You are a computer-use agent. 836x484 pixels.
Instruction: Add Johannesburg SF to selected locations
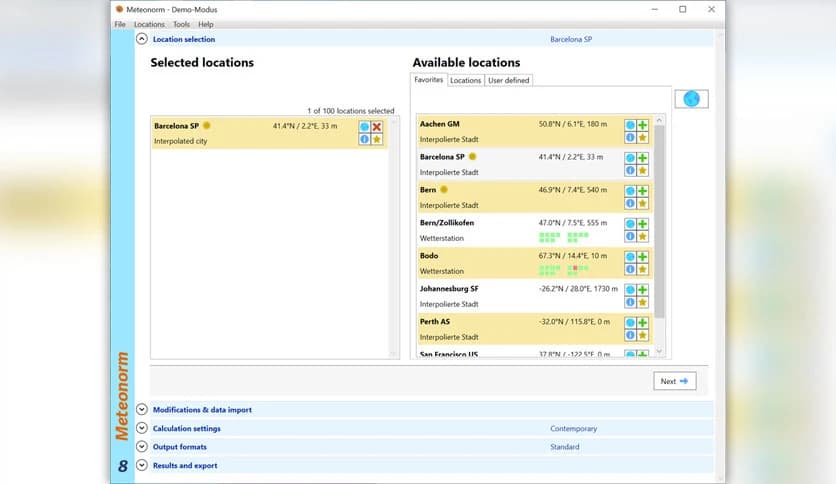tap(642, 290)
